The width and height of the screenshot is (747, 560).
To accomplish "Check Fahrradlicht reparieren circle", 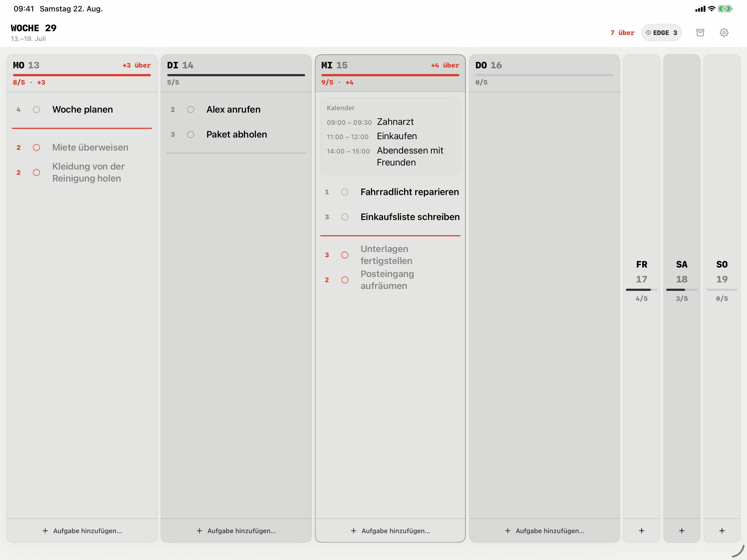I will point(344,192).
